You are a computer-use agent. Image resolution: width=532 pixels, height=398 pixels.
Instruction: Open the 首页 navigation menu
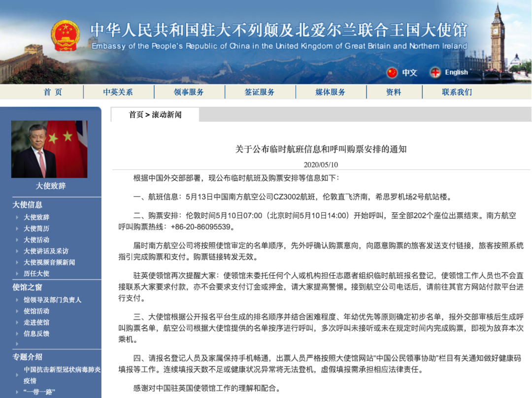(53, 92)
